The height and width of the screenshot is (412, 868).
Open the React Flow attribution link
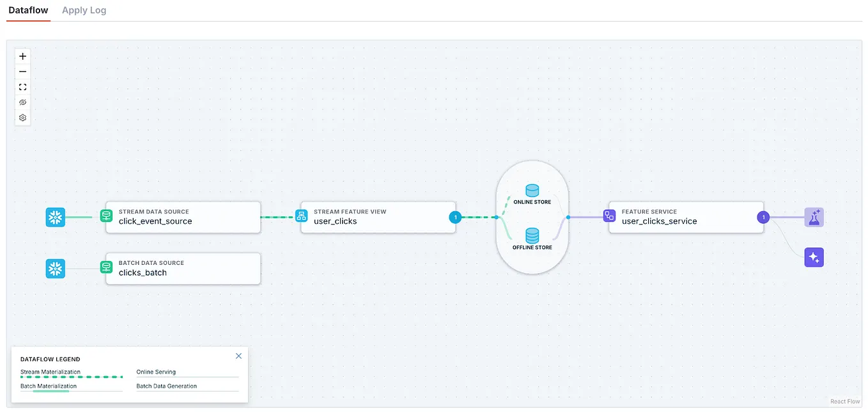tap(845, 402)
